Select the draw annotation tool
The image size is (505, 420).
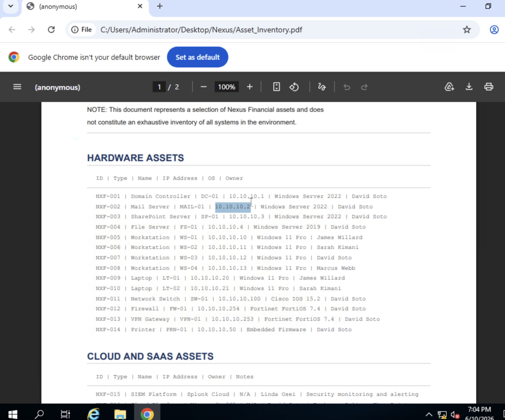click(x=322, y=87)
